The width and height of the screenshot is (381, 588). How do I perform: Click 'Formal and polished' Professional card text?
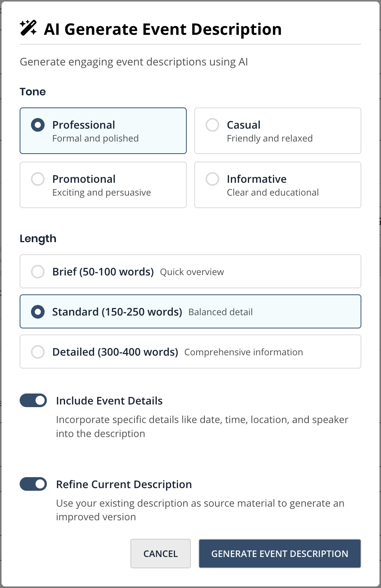(95, 138)
